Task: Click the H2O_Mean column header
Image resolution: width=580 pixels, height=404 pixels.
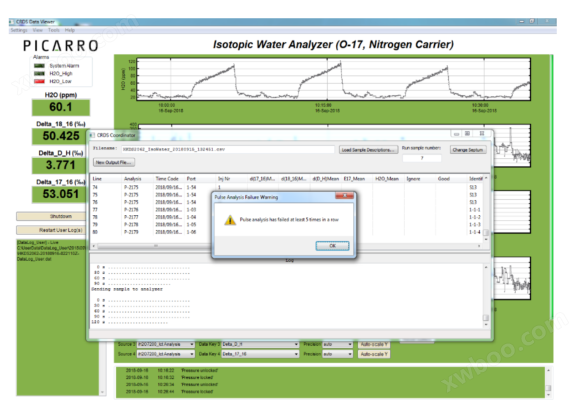Action: click(387, 179)
